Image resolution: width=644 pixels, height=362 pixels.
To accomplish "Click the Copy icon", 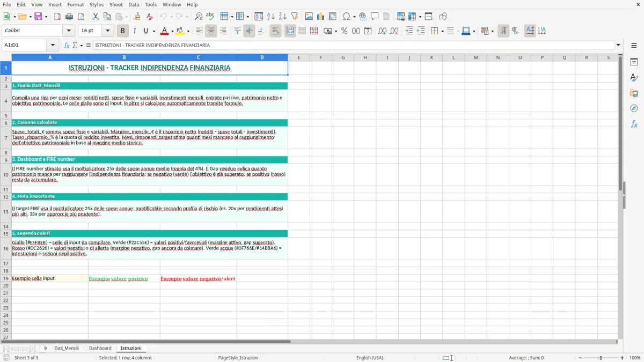I will tap(107, 17).
